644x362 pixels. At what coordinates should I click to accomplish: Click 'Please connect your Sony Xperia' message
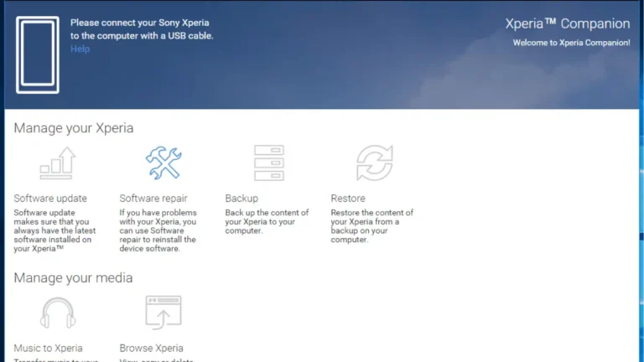coord(142,29)
